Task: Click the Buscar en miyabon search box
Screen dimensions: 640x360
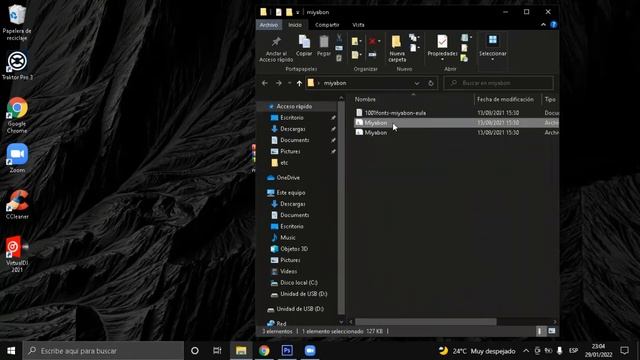Action: tap(499, 83)
